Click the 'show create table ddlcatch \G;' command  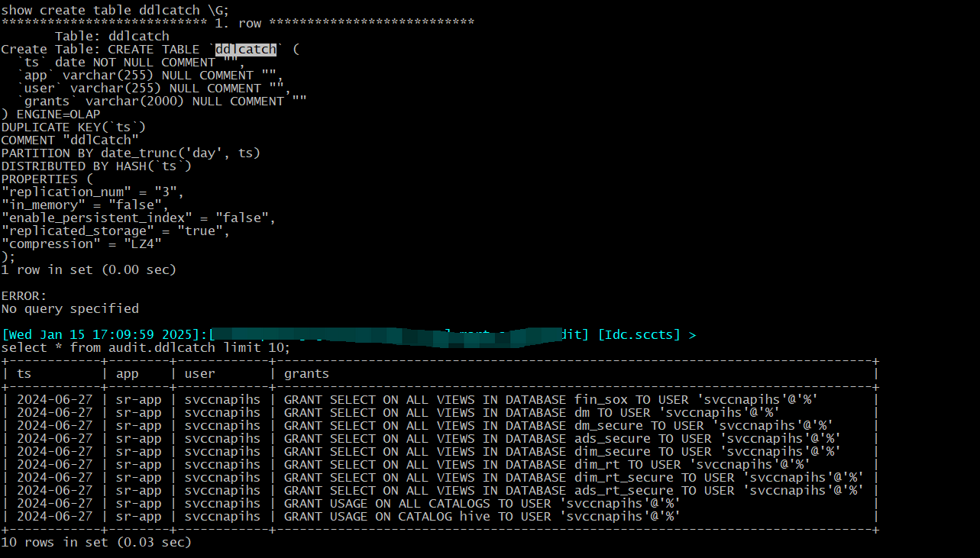point(115,10)
